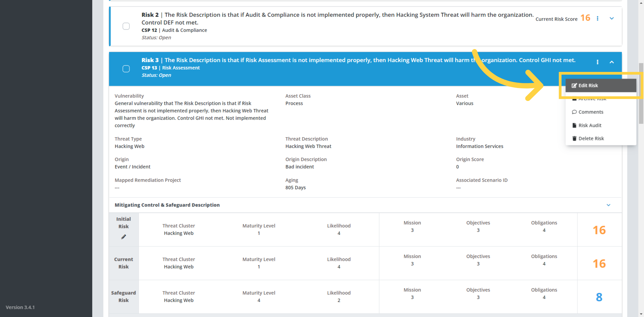
Task: Click Origin Description value Bad incident
Action: coord(299,167)
